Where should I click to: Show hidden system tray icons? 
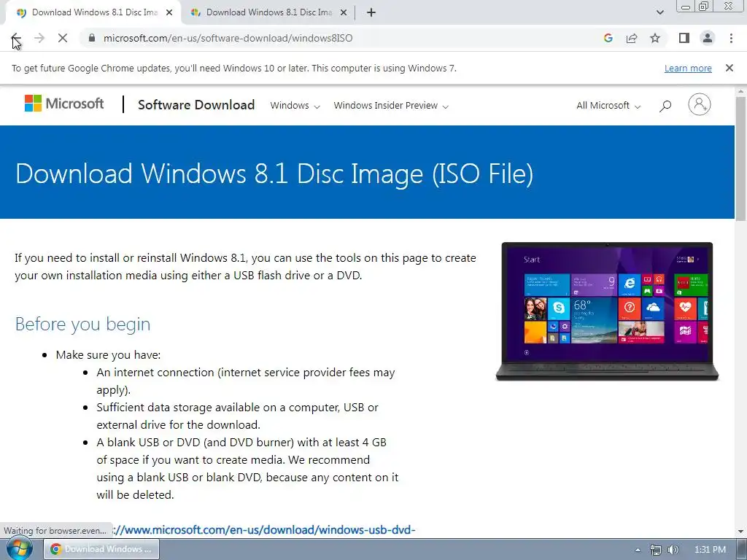[x=638, y=550]
